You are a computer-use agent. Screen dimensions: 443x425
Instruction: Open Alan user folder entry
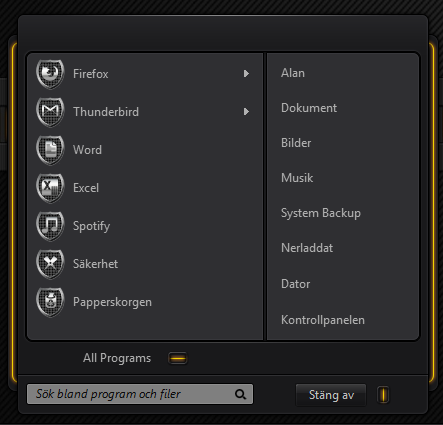293,73
